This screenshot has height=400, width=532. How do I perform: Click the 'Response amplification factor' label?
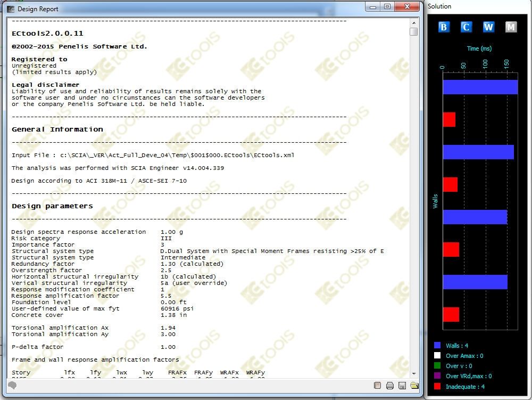tap(65, 296)
